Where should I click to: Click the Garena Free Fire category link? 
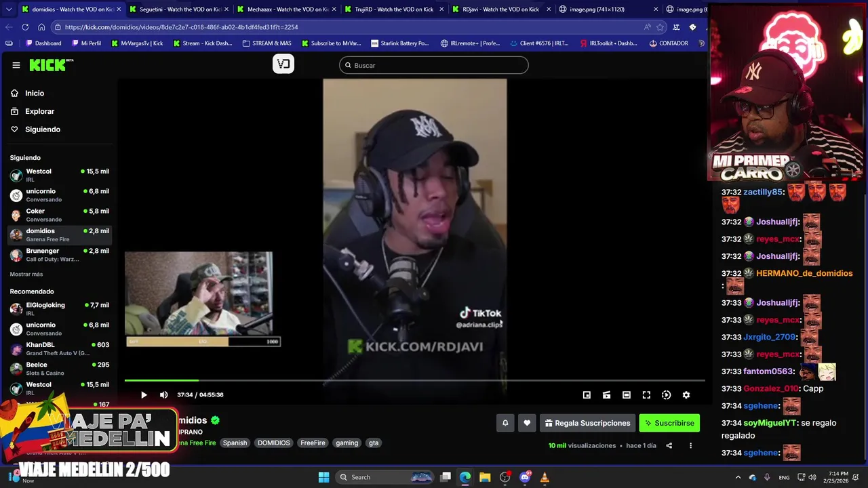point(197,443)
